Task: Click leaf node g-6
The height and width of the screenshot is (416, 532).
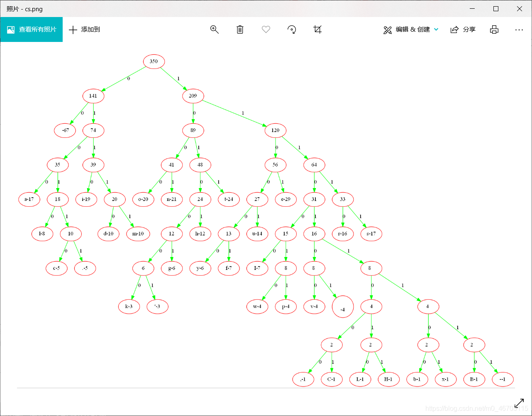Action: [172, 268]
